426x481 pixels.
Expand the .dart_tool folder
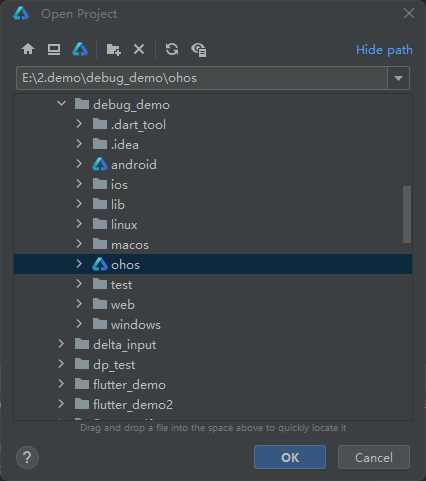click(79, 124)
